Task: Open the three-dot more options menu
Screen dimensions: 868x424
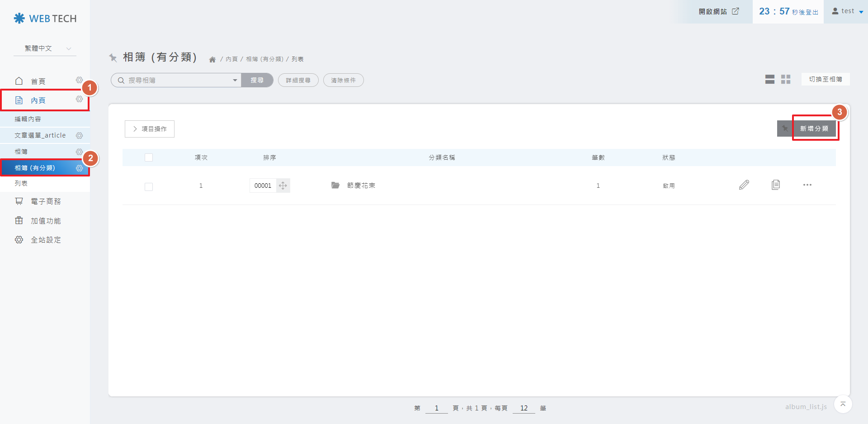Action: pyautogui.click(x=807, y=185)
